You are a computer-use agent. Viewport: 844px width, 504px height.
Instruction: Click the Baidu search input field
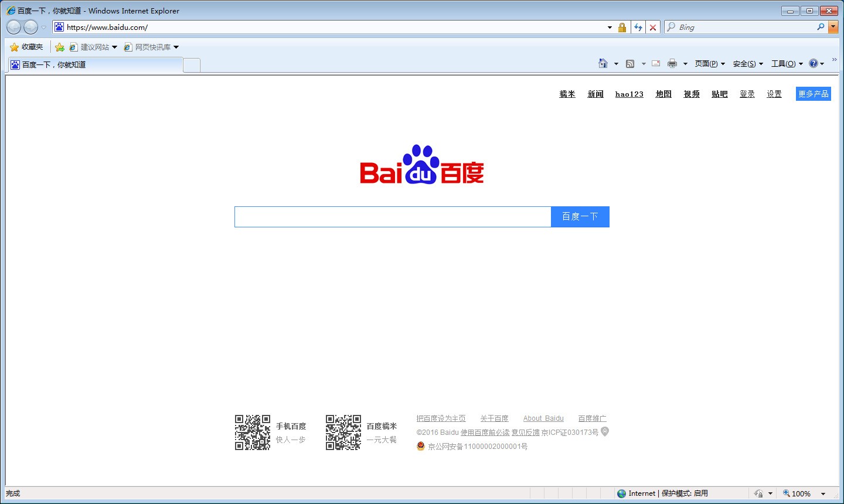393,217
